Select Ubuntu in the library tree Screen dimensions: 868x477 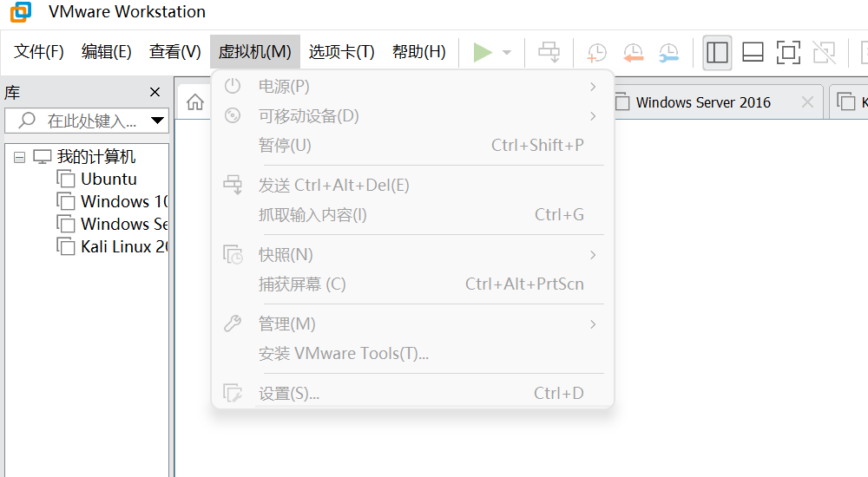pos(108,180)
